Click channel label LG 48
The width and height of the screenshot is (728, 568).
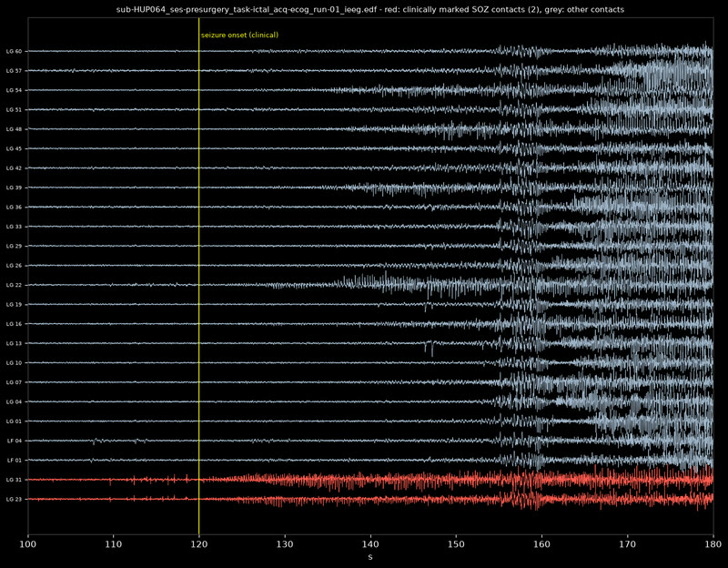[x=14, y=129]
